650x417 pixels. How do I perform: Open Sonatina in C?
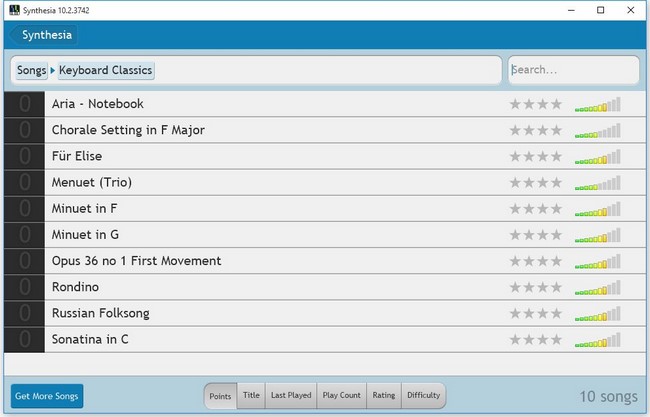point(325,339)
